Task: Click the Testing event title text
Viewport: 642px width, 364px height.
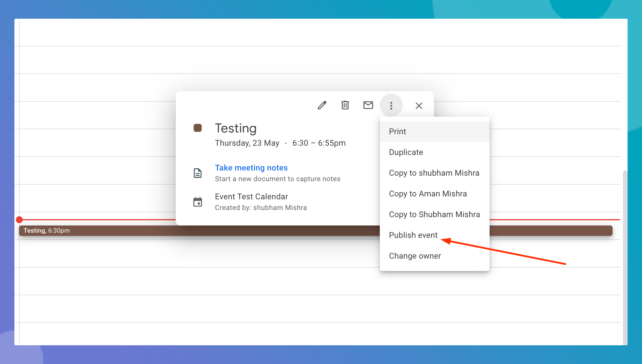Action: (236, 128)
